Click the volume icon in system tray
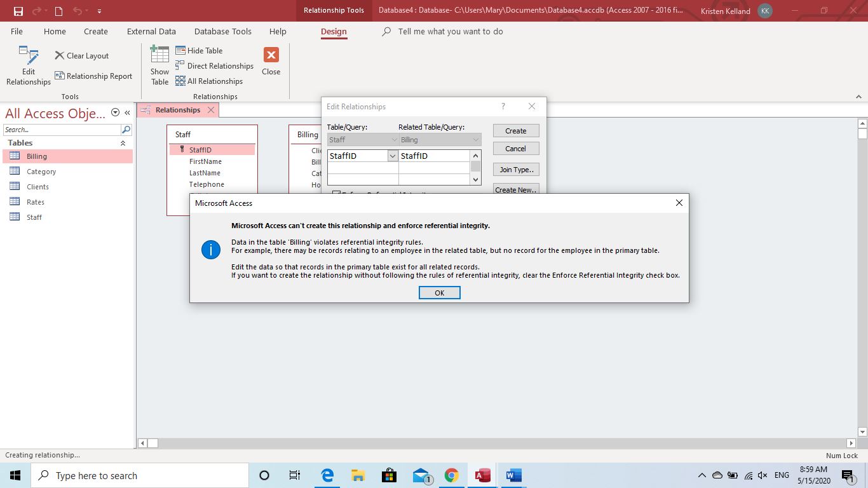Image resolution: width=868 pixels, height=488 pixels. click(x=763, y=475)
